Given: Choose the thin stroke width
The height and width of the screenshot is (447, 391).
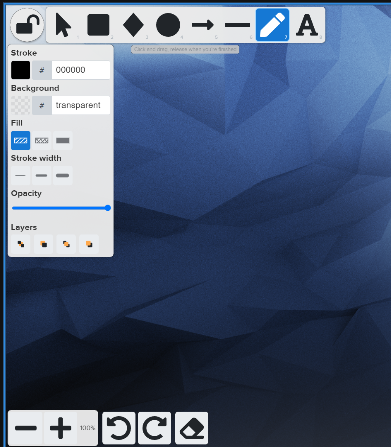Looking at the screenshot, I should tap(21, 175).
